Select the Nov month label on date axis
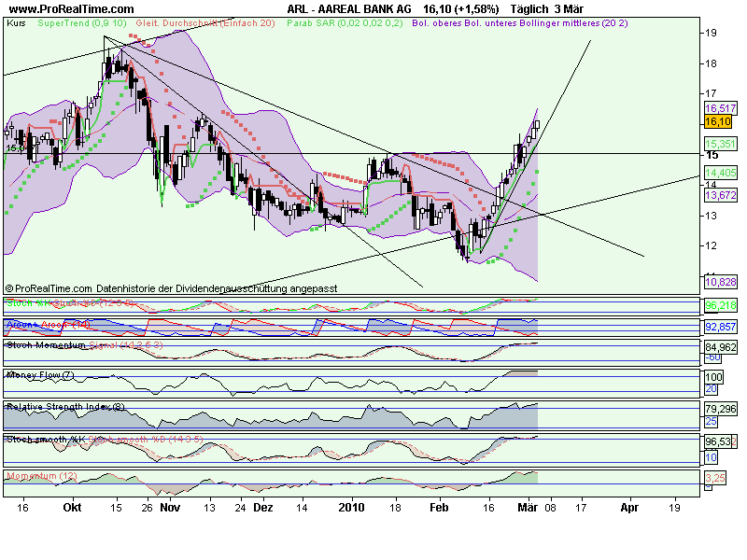Image resolution: width=747 pixels, height=560 pixels. [x=170, y=507]
